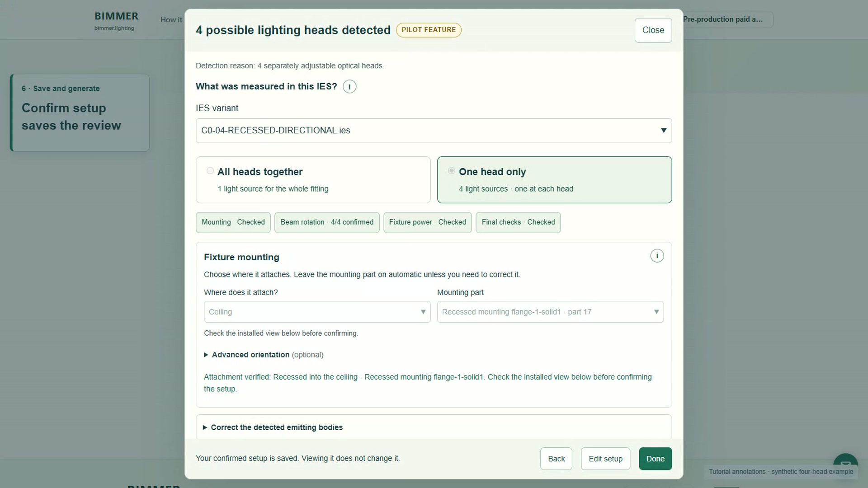Click 'Detection reason' text line
Viewport: 868px width, 488px height.
click(x=290, y=66)
